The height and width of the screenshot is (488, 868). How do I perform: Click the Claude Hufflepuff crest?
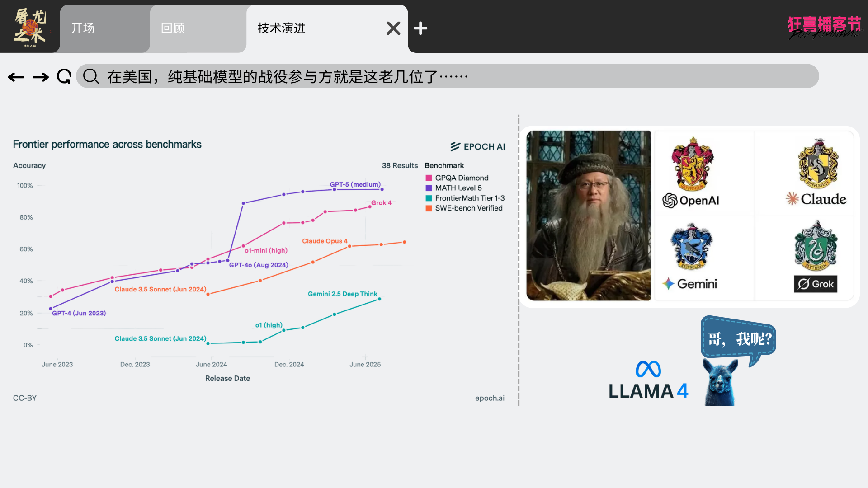pyautogui.click(x=817, y=164)
